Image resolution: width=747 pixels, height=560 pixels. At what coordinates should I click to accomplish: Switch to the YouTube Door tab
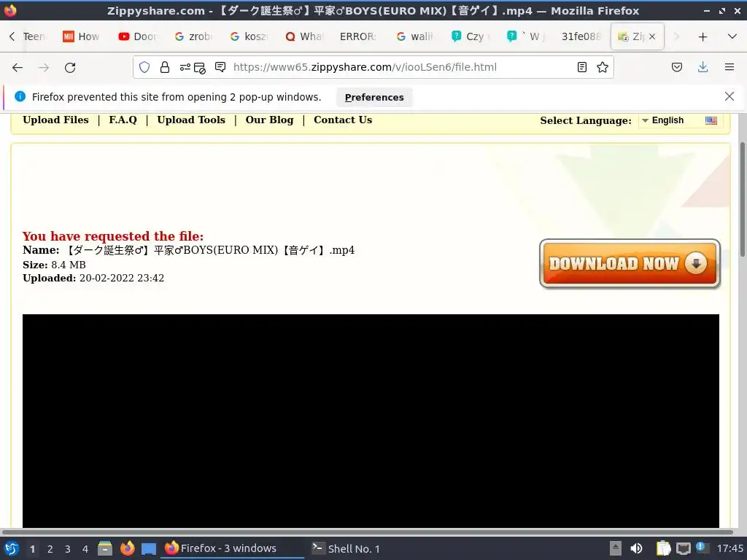click(138, 36)
